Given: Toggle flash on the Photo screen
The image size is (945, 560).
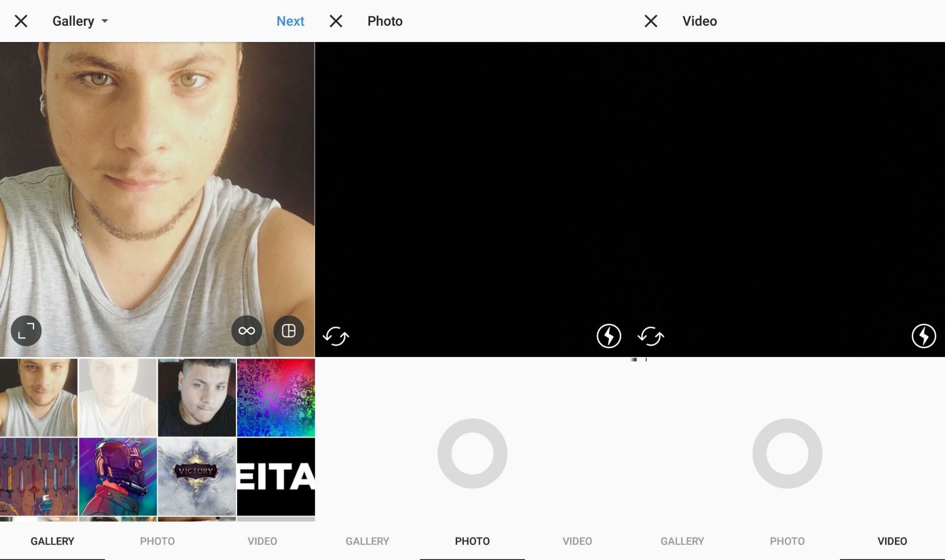Looking at the screenshot, I should [x=609, y=336].
